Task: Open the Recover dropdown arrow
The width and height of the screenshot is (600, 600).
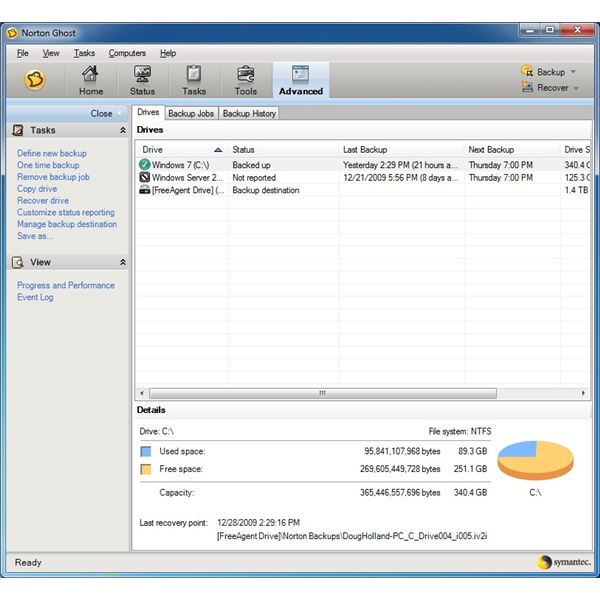Action: coord(576,88)
